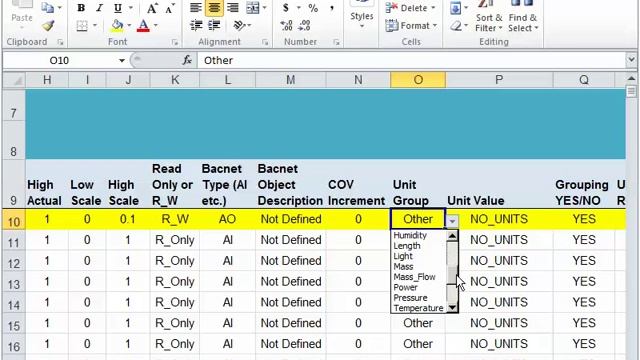Increase indent in Alignment group

click(214, 26)
